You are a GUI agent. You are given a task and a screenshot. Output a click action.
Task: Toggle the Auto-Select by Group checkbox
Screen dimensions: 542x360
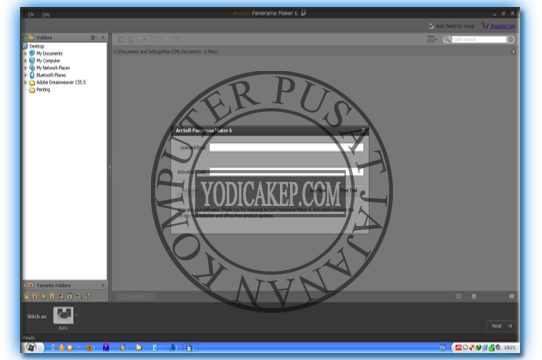click(x=431, y=26)
